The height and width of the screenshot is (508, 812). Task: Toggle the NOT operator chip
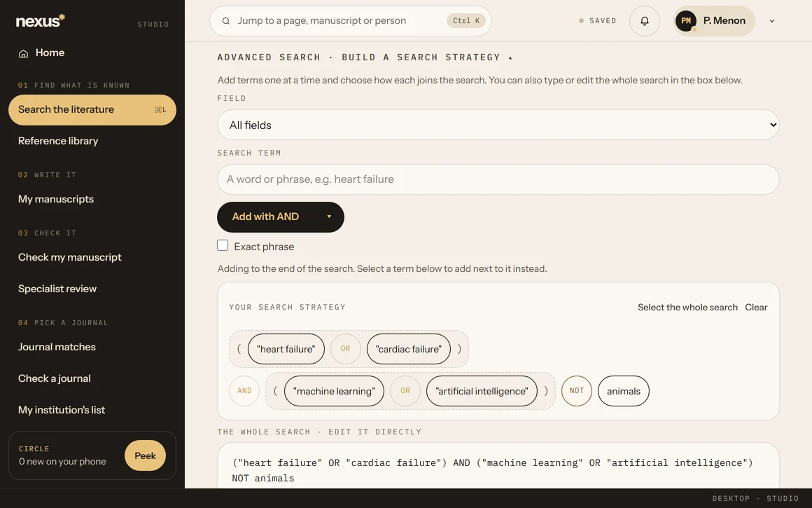(x=576, y=391)
